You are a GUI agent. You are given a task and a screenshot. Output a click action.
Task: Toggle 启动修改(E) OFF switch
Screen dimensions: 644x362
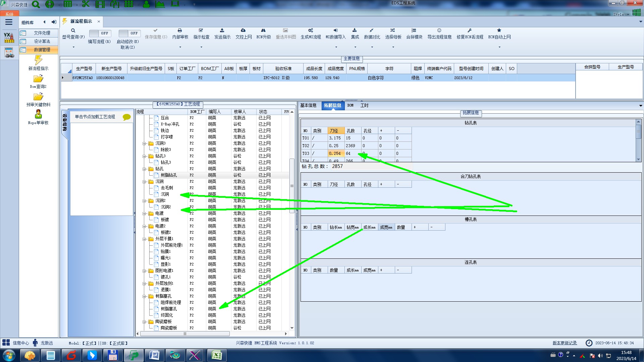[129, 33]
